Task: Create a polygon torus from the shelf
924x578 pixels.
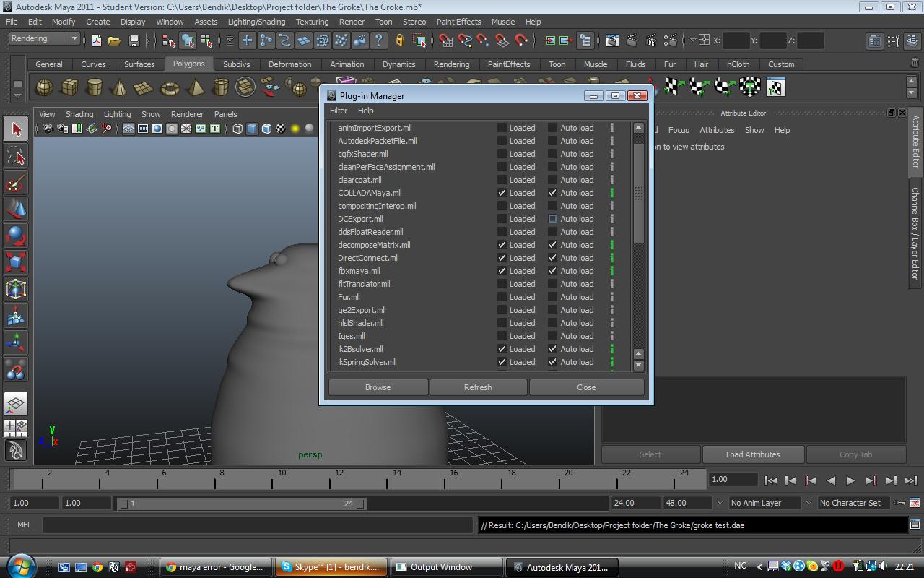Action: coord(170,88)
